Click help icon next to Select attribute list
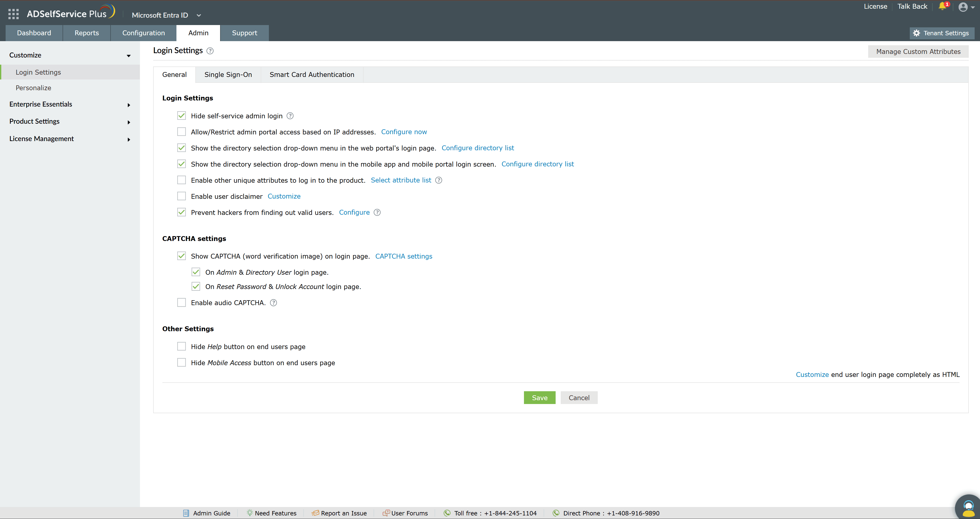This screenshot has width=980, height=519. (x=439, y=180)
